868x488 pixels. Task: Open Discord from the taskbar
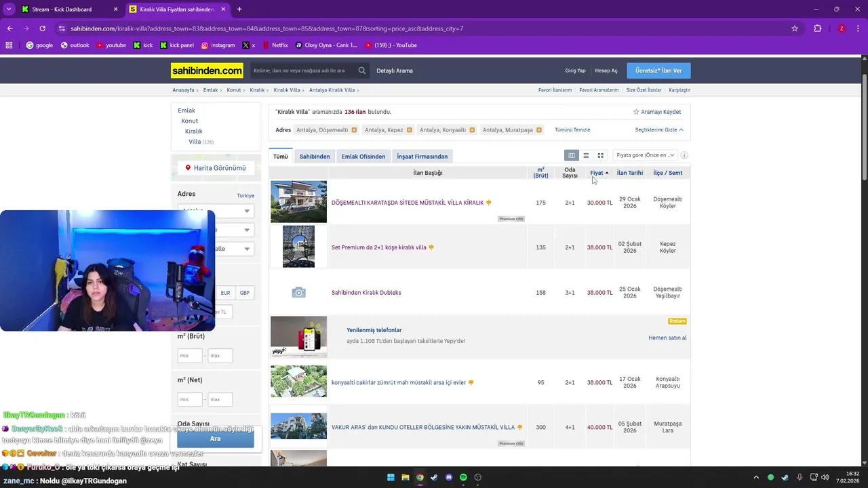pos(449,477)
